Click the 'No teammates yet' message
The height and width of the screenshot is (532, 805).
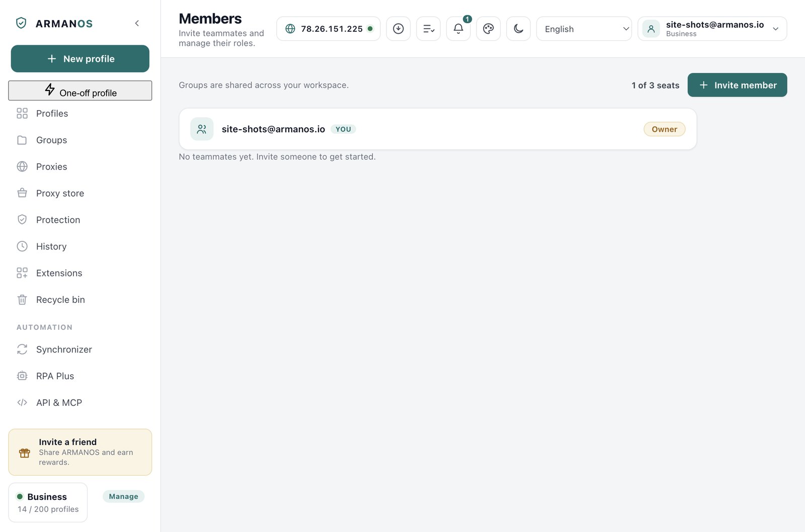point(277,157)
